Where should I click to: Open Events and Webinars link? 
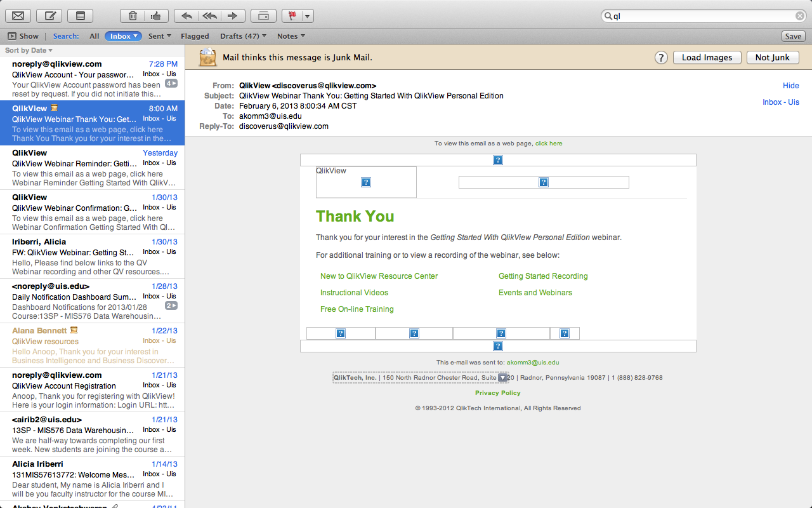(x=535, y=293)
